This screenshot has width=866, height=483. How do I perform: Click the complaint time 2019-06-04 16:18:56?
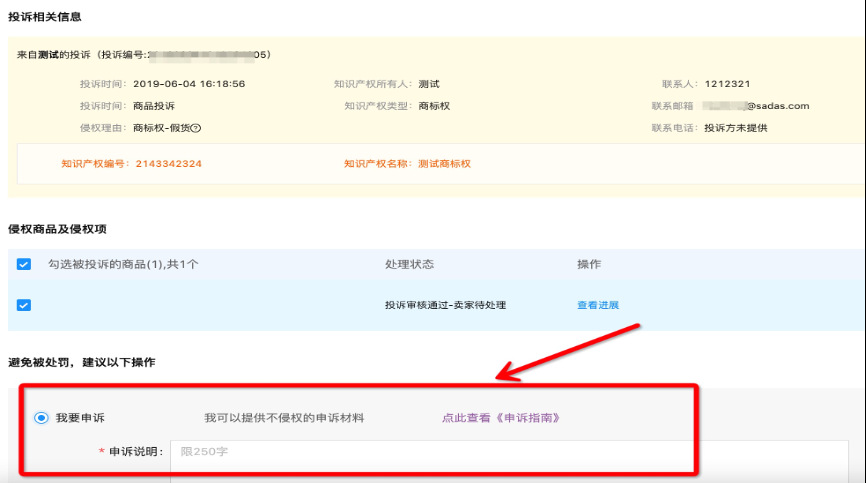(x=189, y=84)
